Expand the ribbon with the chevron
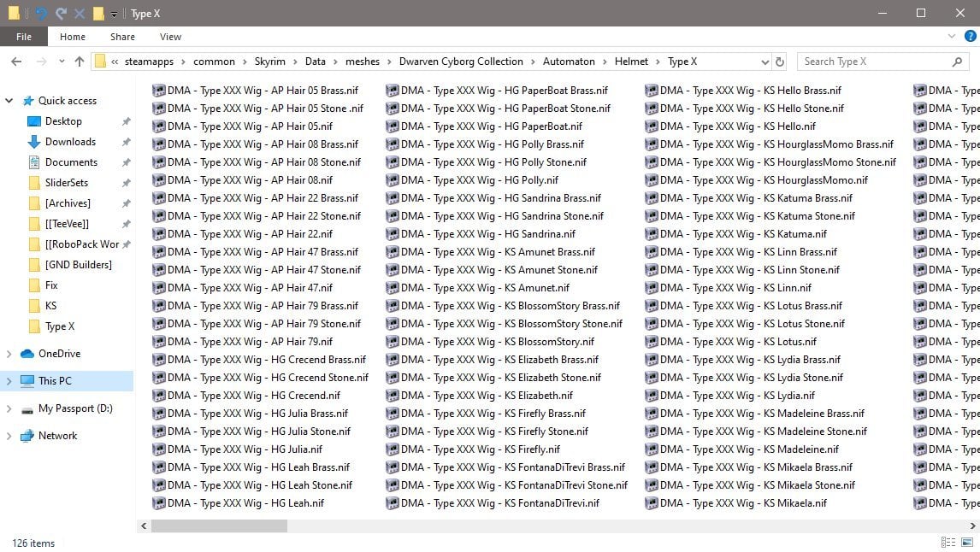Viewport: 980px width, 552px height. [x=951, y=36]
